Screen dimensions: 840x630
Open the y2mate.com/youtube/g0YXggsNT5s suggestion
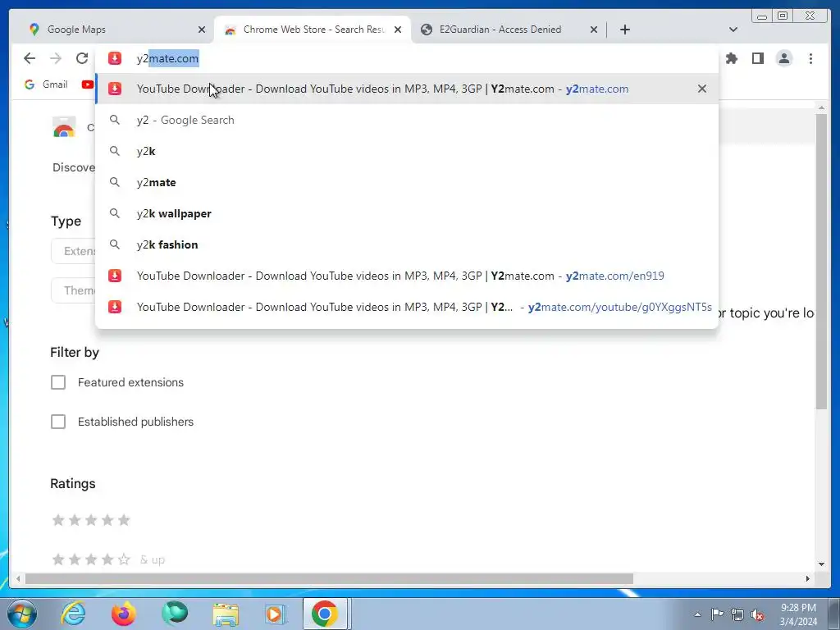(x=407, y=307)
